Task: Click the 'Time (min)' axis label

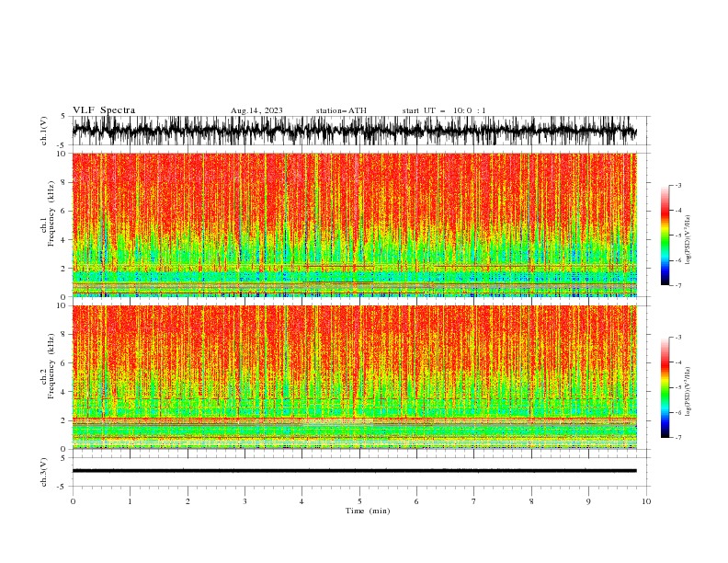Action: 368,511
